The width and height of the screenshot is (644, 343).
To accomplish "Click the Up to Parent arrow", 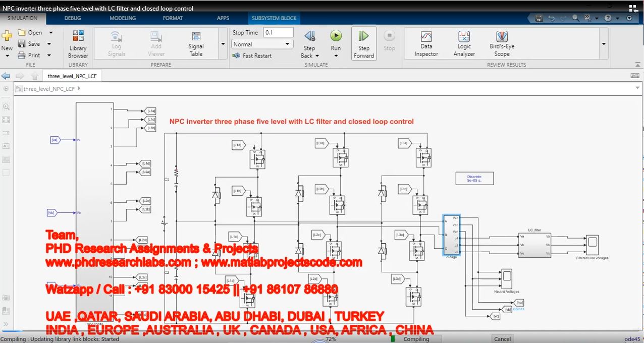I will 34,76.
